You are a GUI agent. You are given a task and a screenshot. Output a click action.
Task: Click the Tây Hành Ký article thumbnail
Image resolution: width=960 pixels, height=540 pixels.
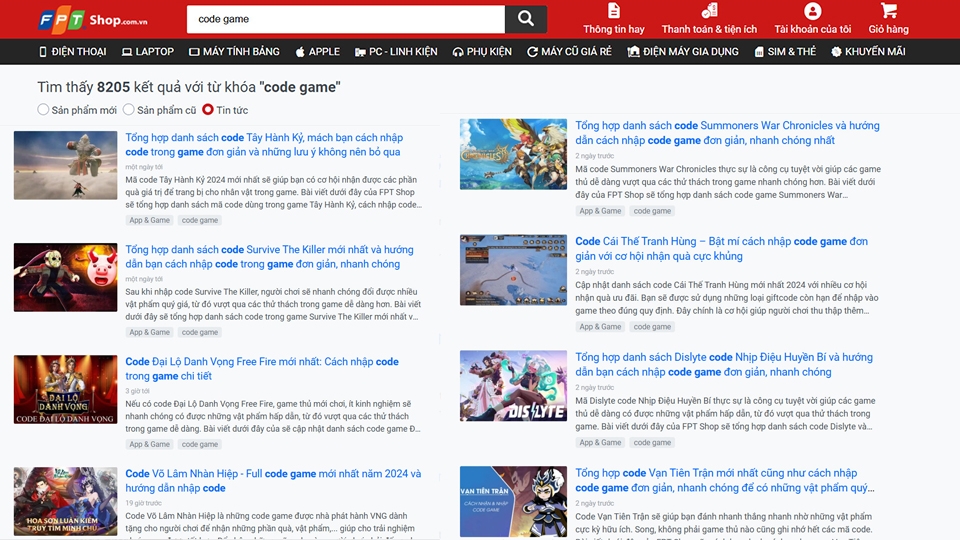[66, 165]
